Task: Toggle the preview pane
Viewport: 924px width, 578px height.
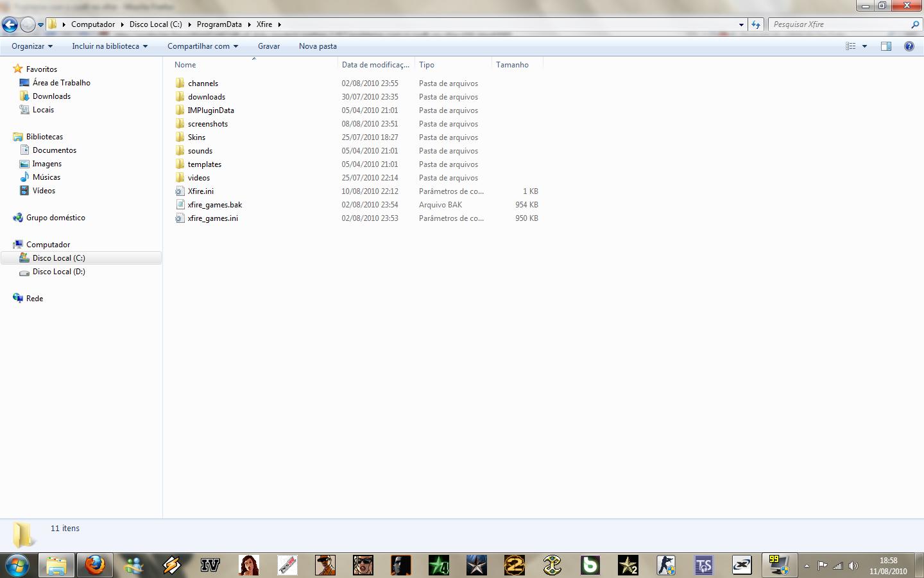Action: [886, 46]
